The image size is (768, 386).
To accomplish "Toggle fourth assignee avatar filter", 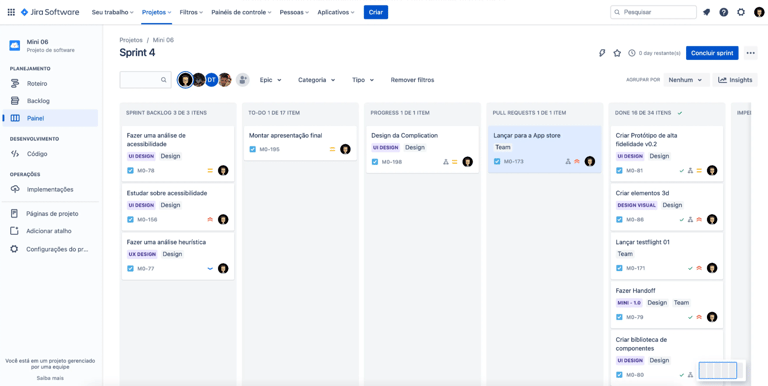I will (225, 80).
